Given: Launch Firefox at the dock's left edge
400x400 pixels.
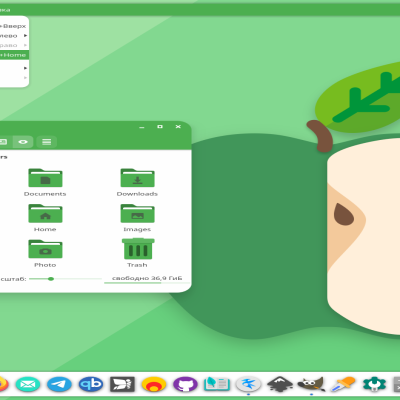Looking at the screenshot, I should click(x=3, y=385).
